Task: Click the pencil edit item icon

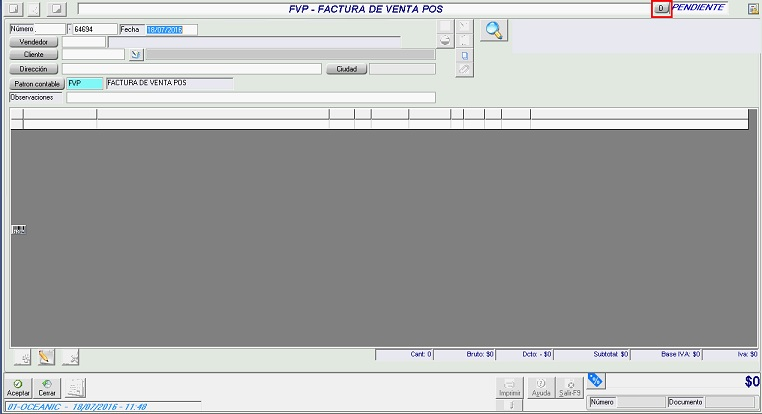Action: tap(45, 356)
